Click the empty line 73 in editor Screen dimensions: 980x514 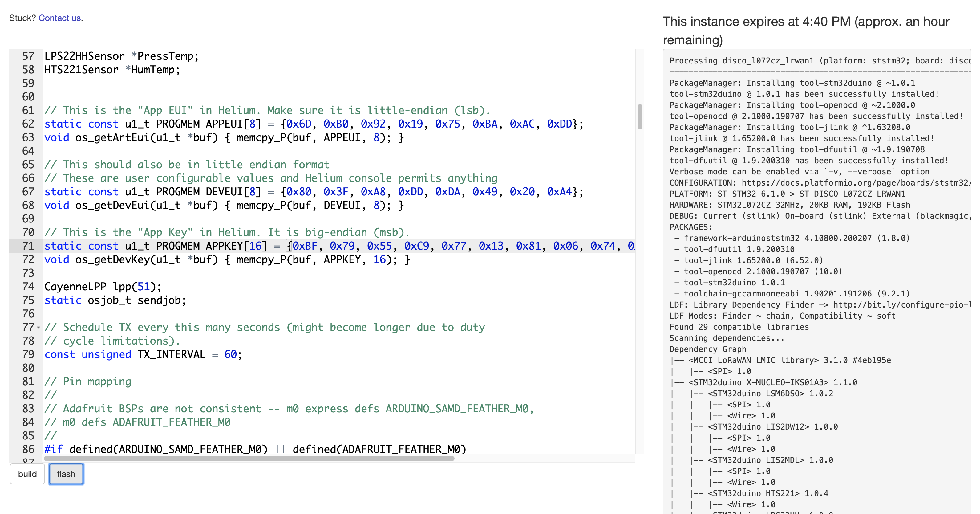tap(228, 273)
